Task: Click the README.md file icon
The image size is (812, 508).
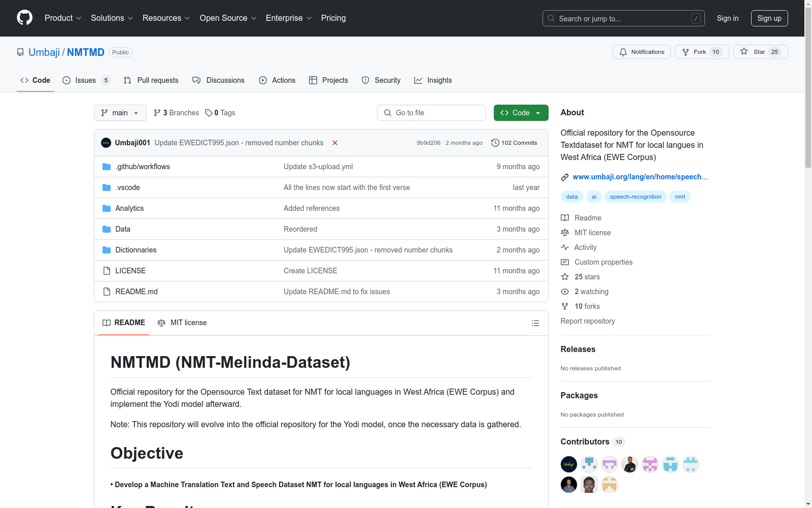Action: click(x=107, y=292)
